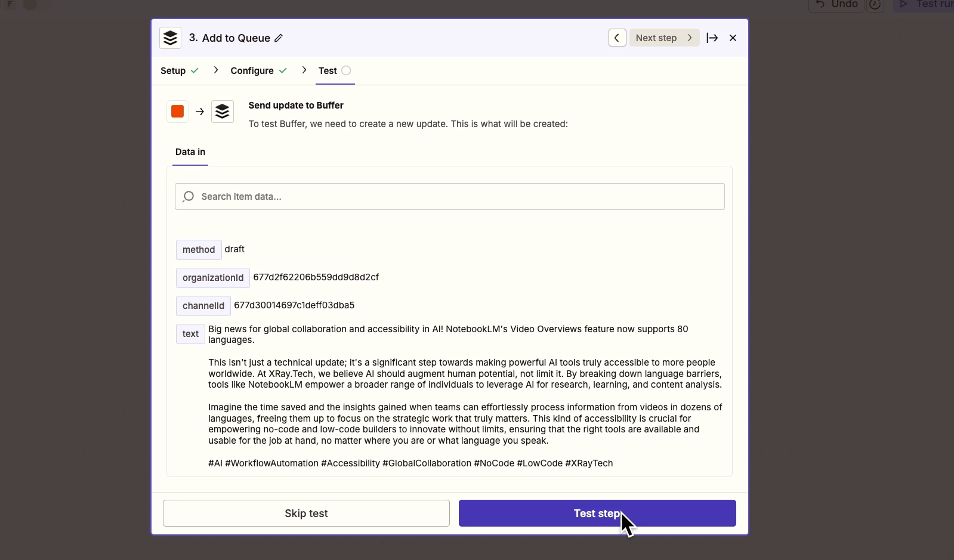Screen dimensions: 954x560
Task: Click the Configure green checkmark
Action: pyautogui.click(x=283, y=70)
